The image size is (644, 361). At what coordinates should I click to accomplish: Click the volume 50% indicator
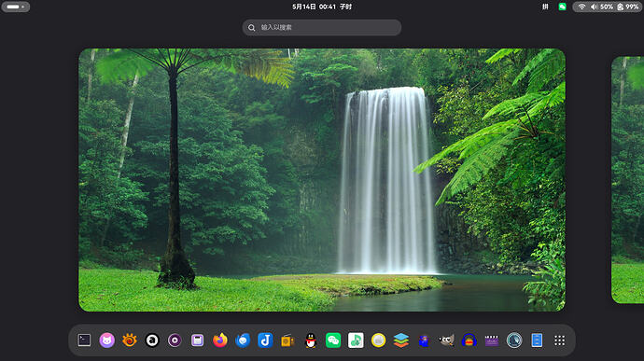coord(602,7)
